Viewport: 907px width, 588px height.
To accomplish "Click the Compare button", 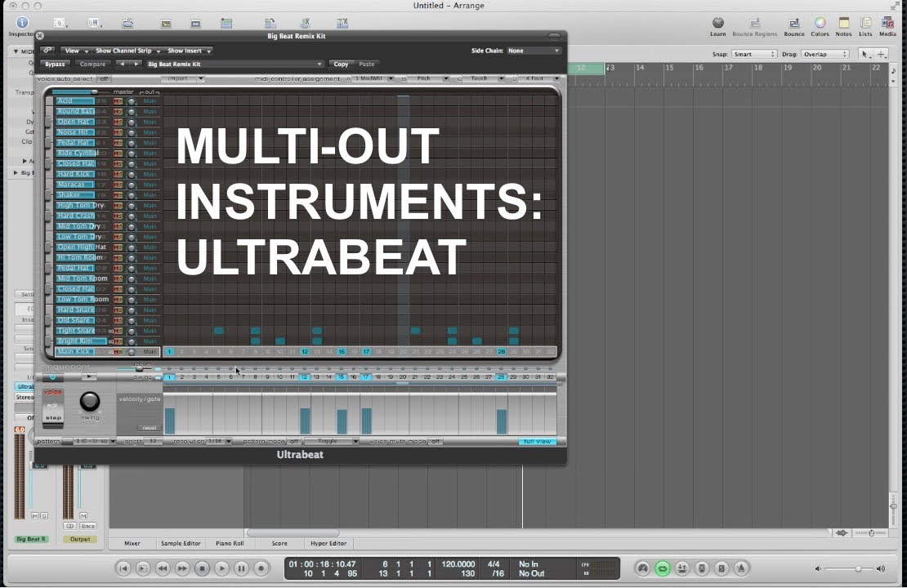I will (x=92, y=65).
